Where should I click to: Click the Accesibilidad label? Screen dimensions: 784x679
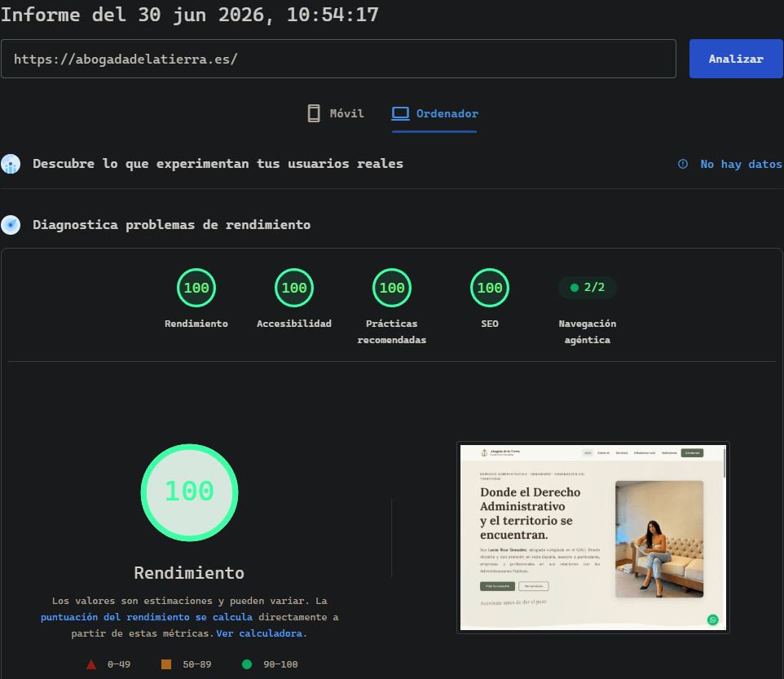[x=294, y=324]
